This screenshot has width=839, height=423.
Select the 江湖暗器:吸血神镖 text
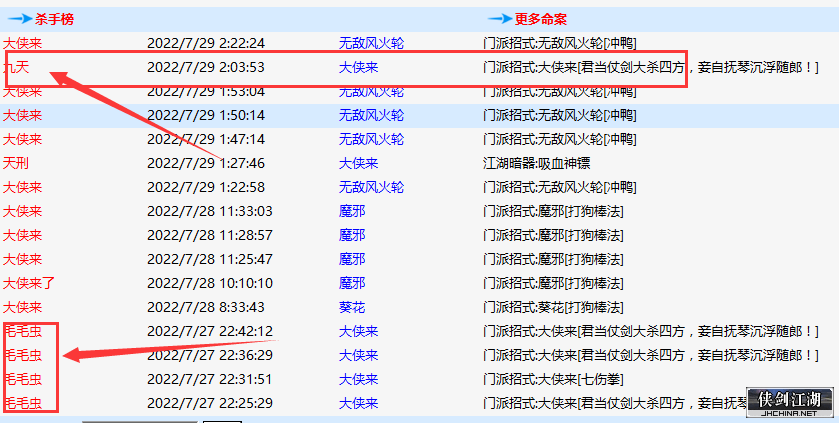click(536, 163)
